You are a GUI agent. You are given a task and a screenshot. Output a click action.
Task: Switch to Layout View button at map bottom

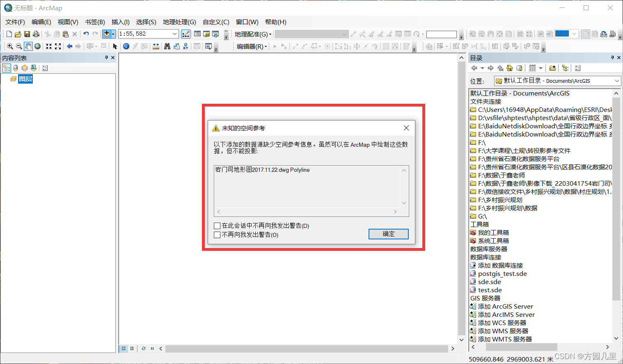pyautogui.click(x=132, y=348)
